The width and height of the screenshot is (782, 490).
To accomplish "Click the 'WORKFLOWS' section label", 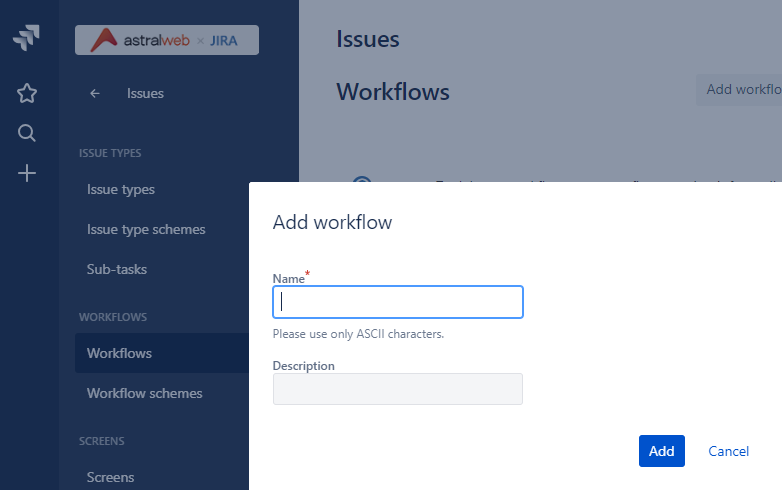I will [x=113, y=317].
